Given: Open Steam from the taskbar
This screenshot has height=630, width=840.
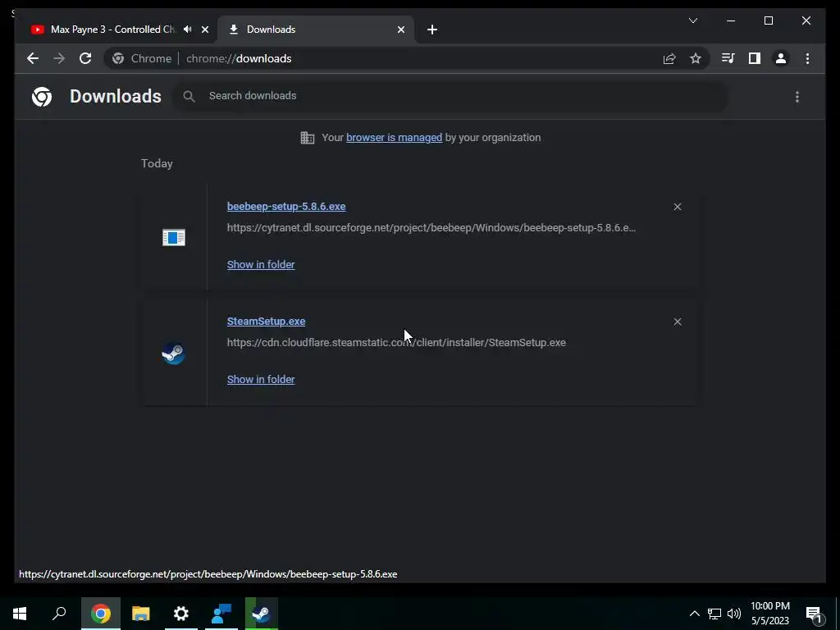Looking at the screenshot, I should pyautogui.click(x=262, y=614).
